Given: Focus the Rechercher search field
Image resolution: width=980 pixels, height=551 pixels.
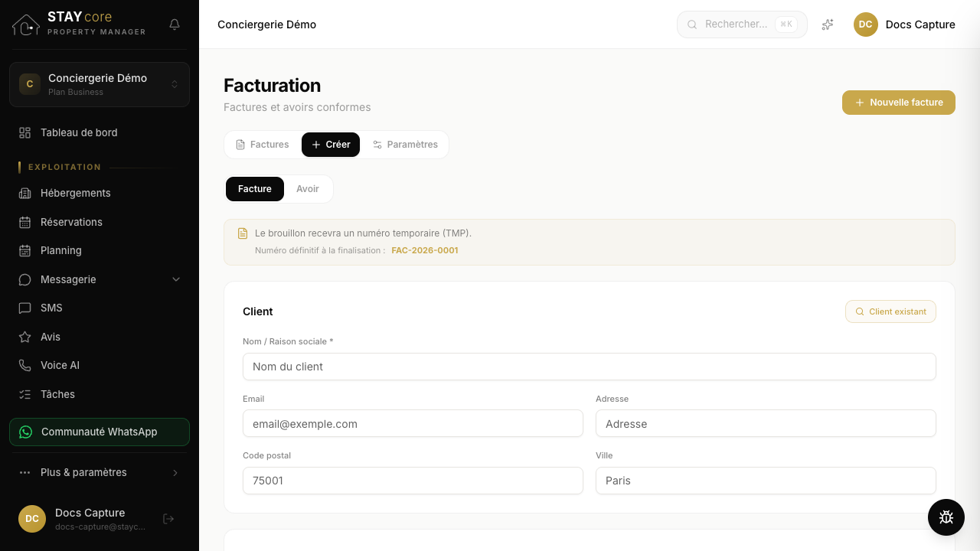Looking at the screenshot, I should [742, 24].
